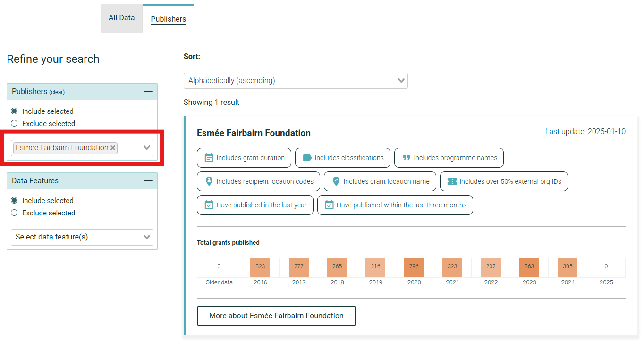Switch to the All Data tab
This screenshot has height=342, width=644.
coord(121,18)
